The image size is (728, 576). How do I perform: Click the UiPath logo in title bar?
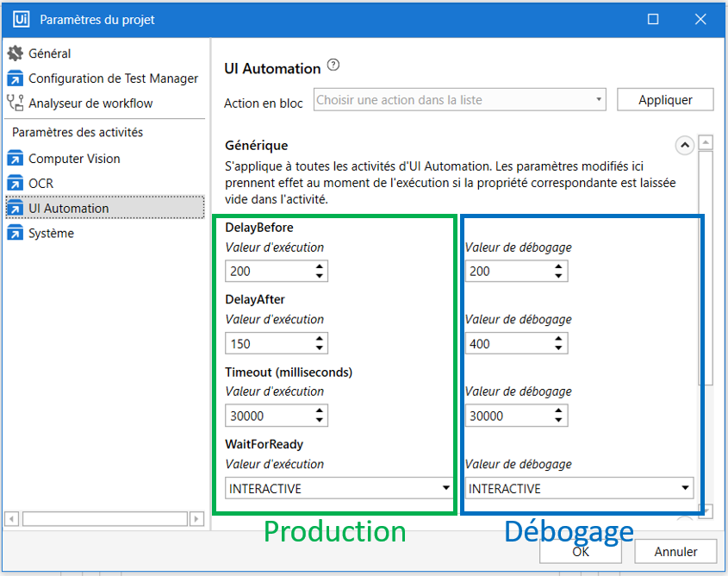[x=22, y=19]
